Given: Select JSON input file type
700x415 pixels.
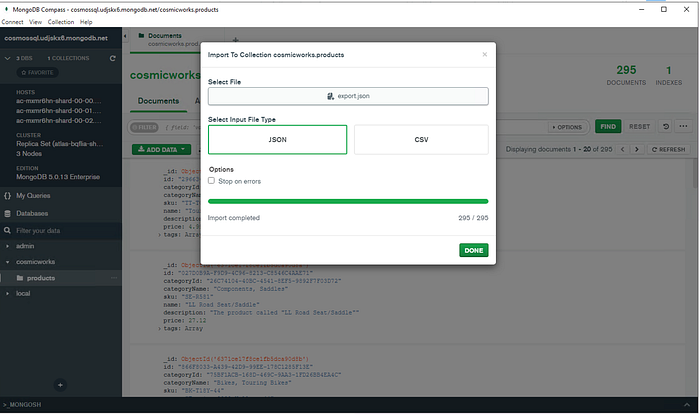Looking at the screenshot, I should click(x=277, y=140).
